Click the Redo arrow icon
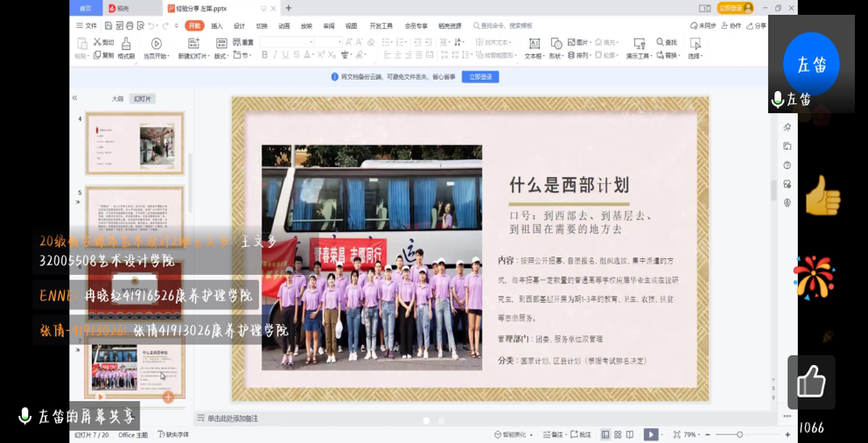Screen dimensions: 868x443 point(165,25)
